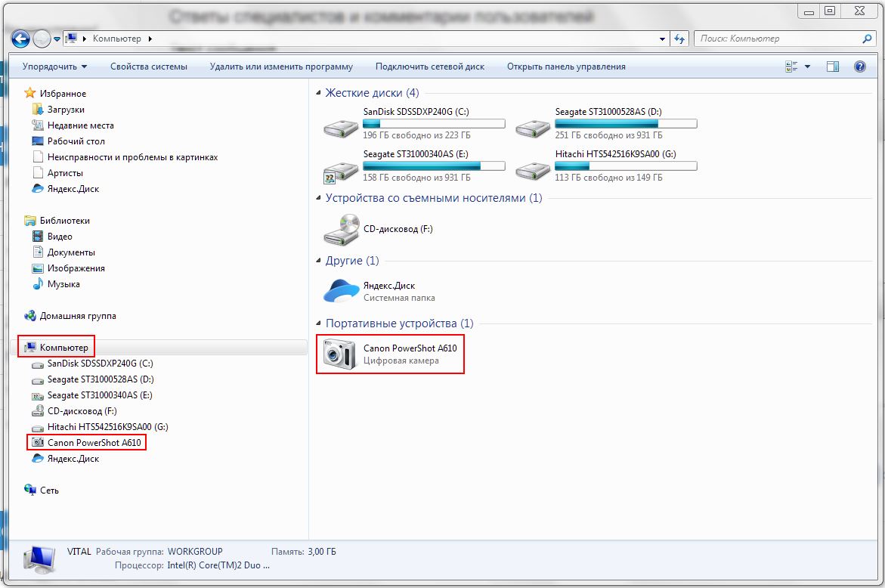Select Hitachi (G:) drive icon in main pane
Screen dimensions: 885x588
point(533,170)
